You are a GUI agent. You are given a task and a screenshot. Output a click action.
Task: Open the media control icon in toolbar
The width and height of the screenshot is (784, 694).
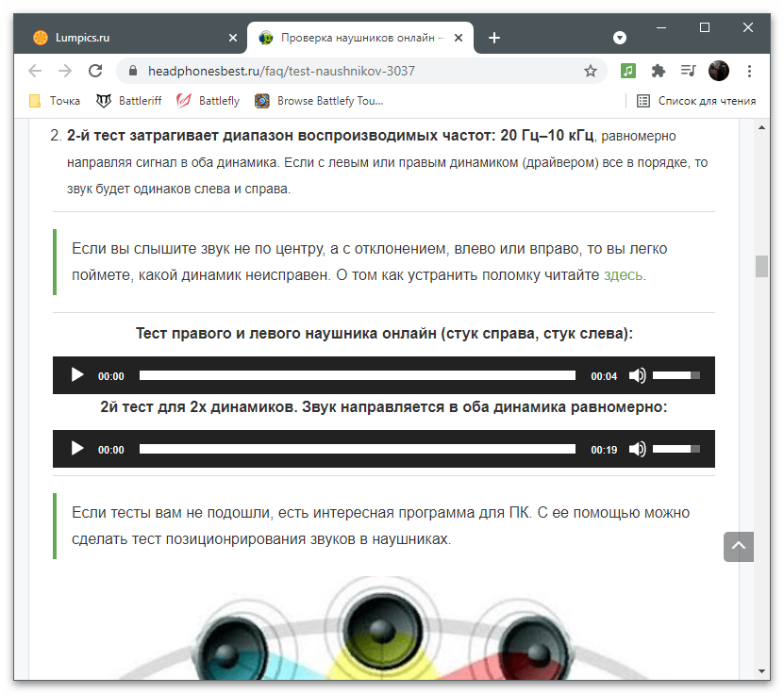point(689,71)
